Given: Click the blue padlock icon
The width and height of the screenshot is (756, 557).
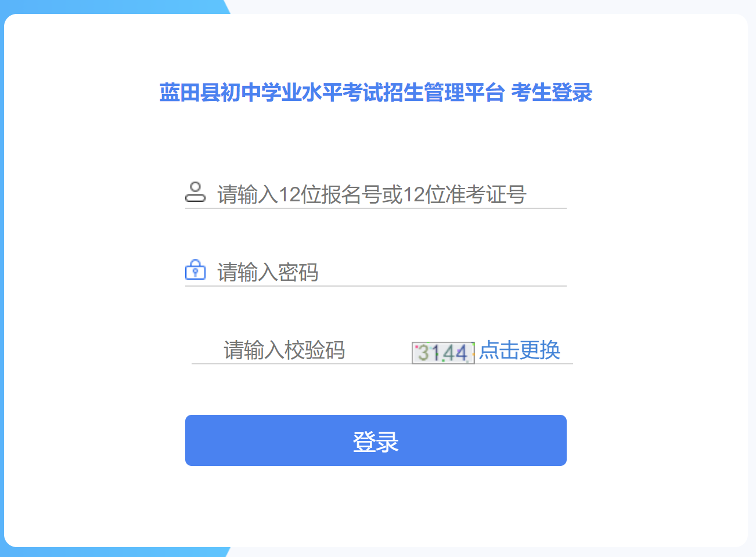Looking at the screenshot, I should coord(195,270).
